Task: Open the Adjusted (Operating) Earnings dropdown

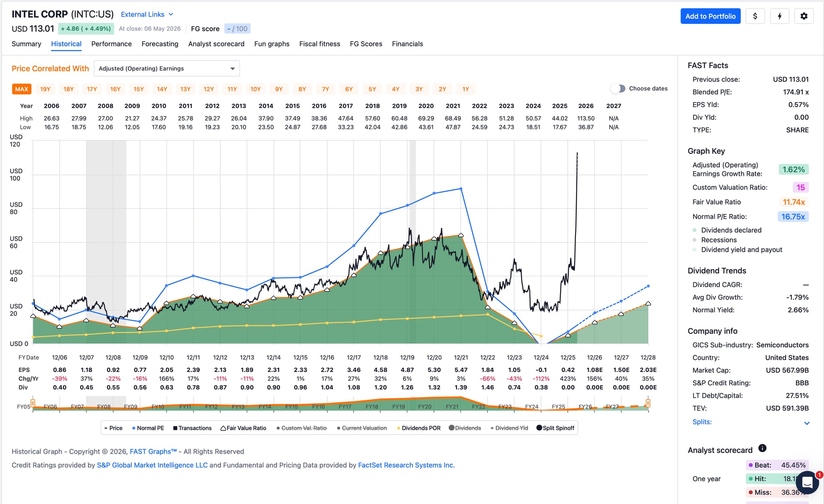Action: (x=167, y=69)
